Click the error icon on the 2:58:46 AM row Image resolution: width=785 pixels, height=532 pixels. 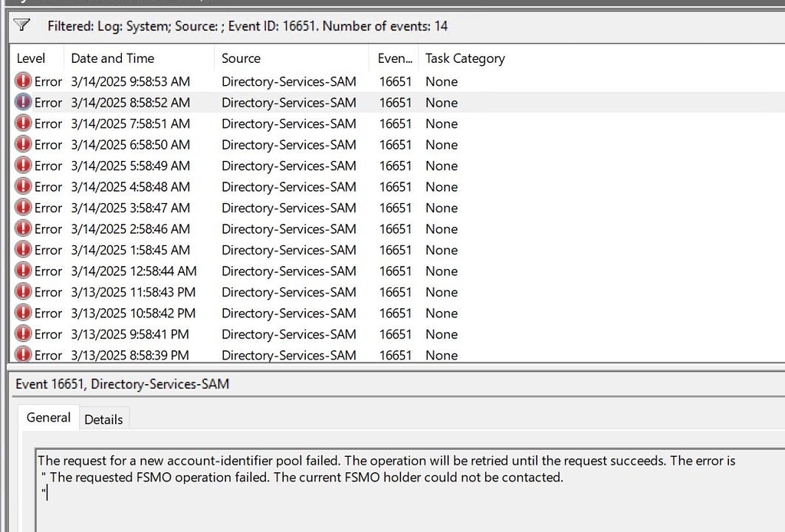pyautogui.click(x=21, y=228)
